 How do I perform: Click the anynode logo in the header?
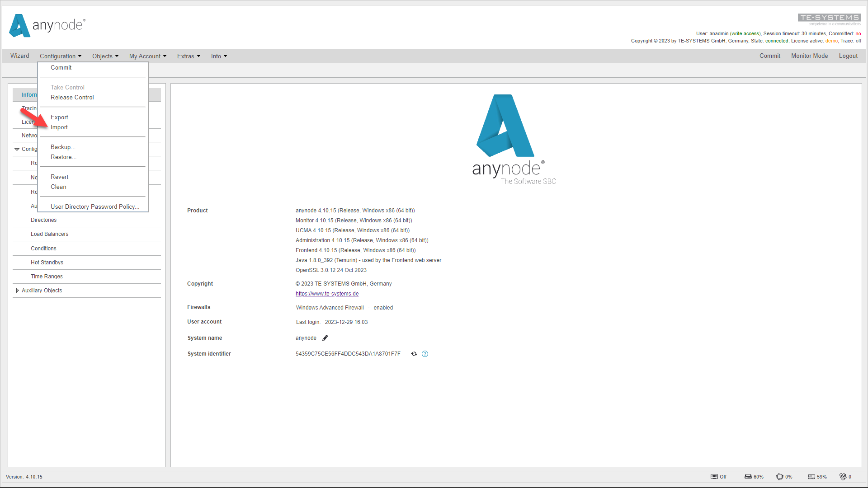tap(46, 26)
